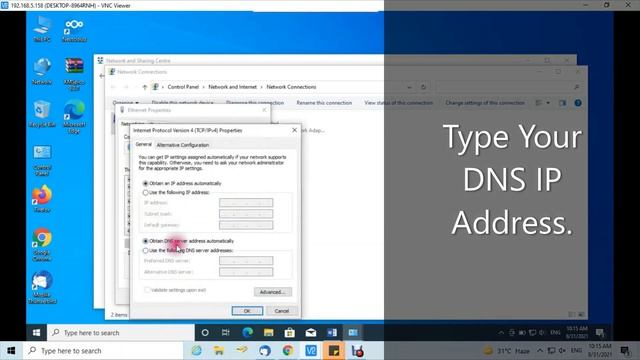Open the Firefox desktop shortcut
Viewport: 640px width, 360px height.
pos(42,199)
